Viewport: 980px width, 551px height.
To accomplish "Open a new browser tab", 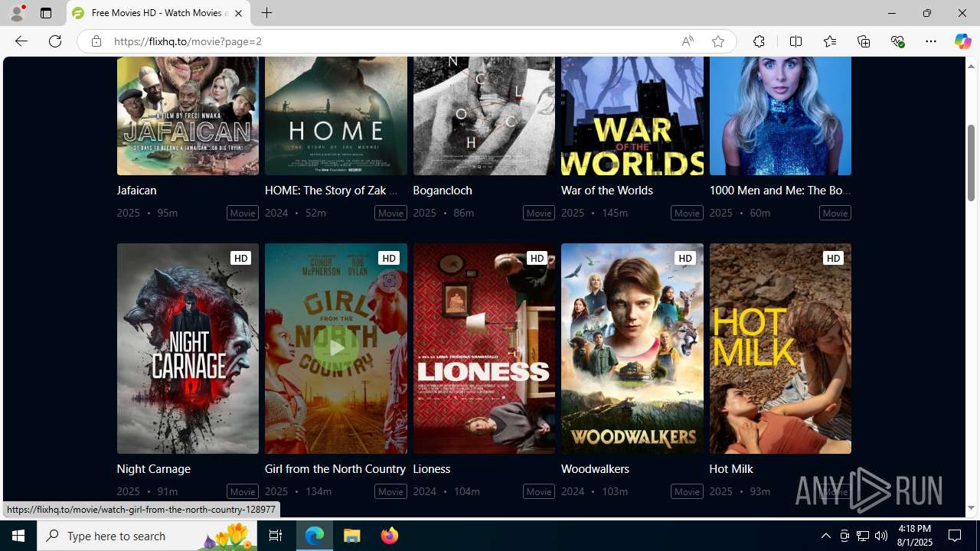I will [266, 13].
